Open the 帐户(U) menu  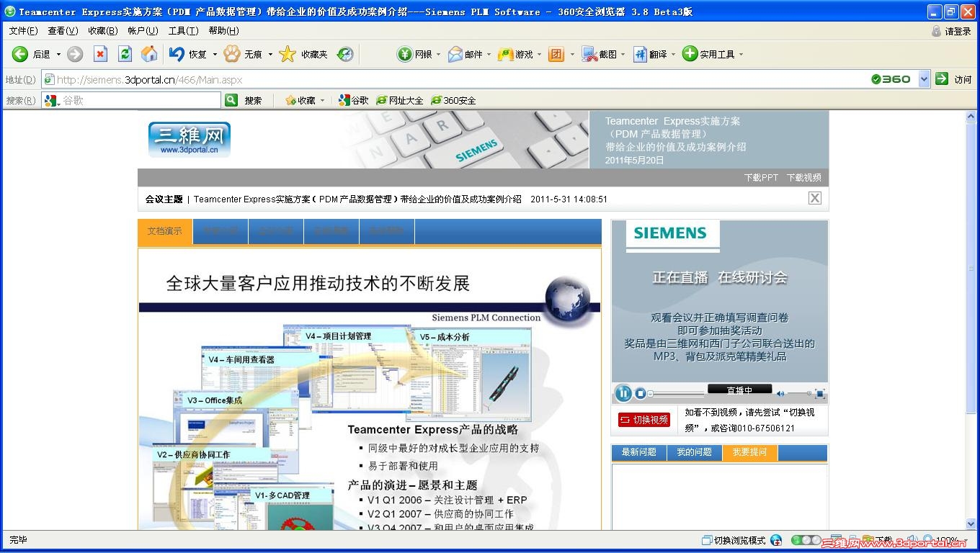click(x=143, y=31)
